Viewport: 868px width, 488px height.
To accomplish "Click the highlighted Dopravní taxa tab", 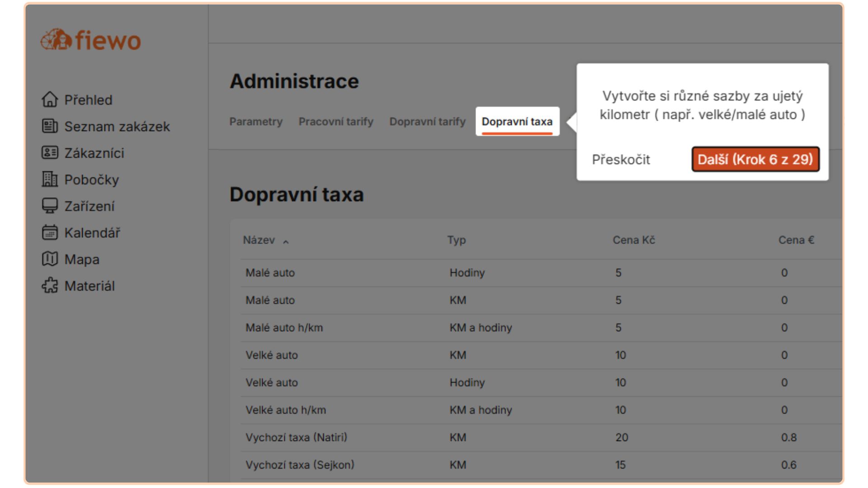I will coord(517,122).
